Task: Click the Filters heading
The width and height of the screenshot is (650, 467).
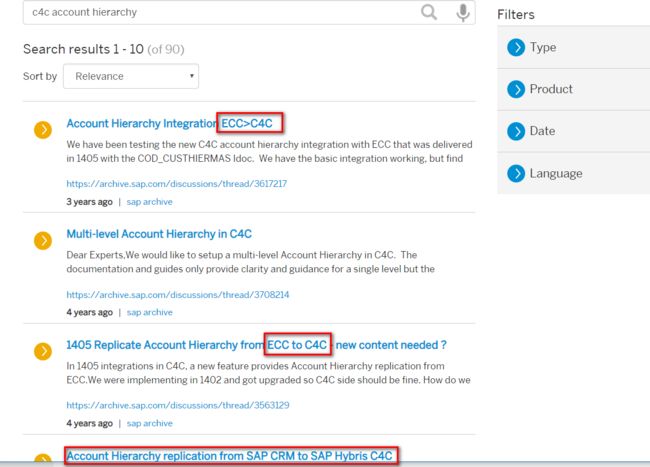Action: click(x=516, y=15)
